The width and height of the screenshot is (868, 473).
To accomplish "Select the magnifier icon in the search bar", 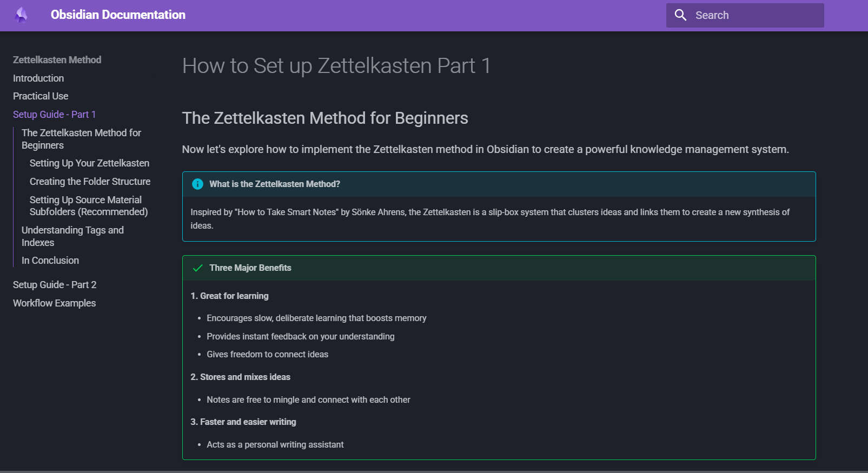I will (x=681, y=15).
